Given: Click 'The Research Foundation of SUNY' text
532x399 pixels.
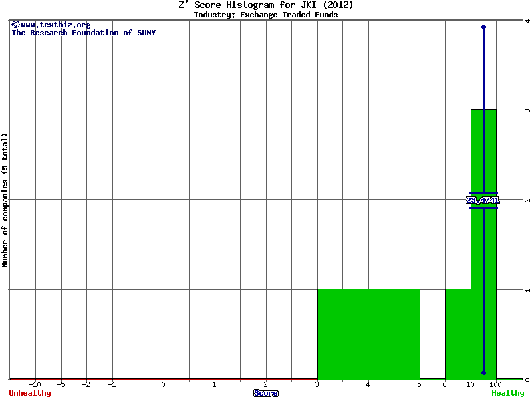Looking at the screenshot, I should pos(84,33).
